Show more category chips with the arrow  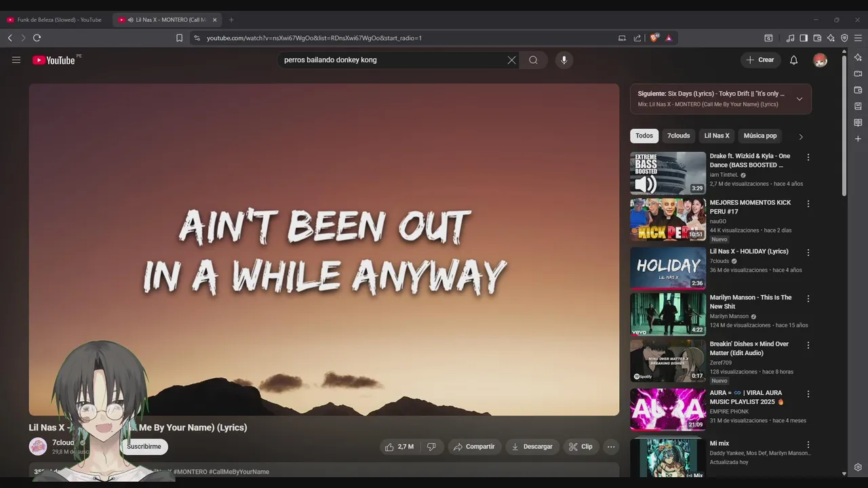(800, 136)
